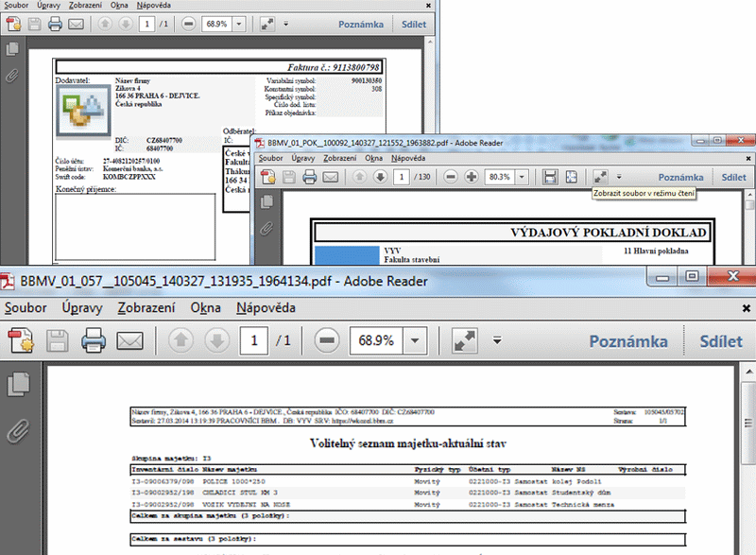Click read mode icon in POK window
This screenshot has height=555, width=756.
pyautogui.click(x=600, y=178)
